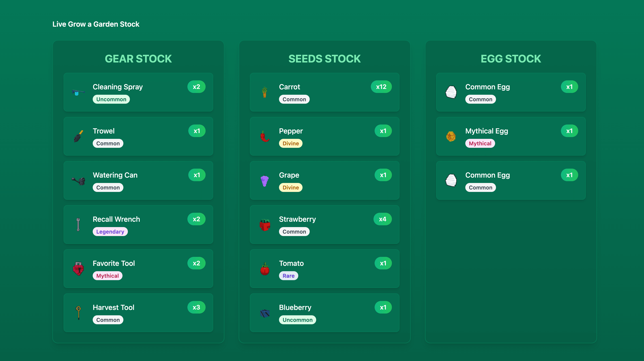The width and height of the screenshot is (644, 361).
Task: Select the Watering Can icon
Action: pos(79,180)
